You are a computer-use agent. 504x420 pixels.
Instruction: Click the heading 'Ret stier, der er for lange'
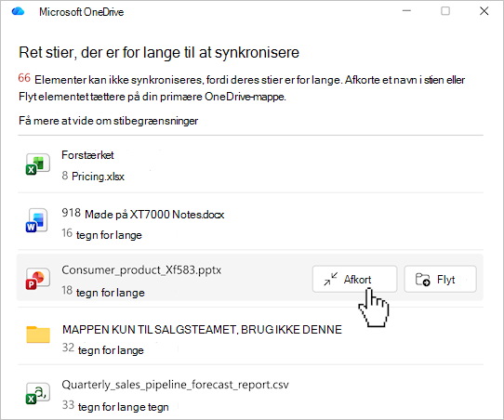(x=159, y=52)
